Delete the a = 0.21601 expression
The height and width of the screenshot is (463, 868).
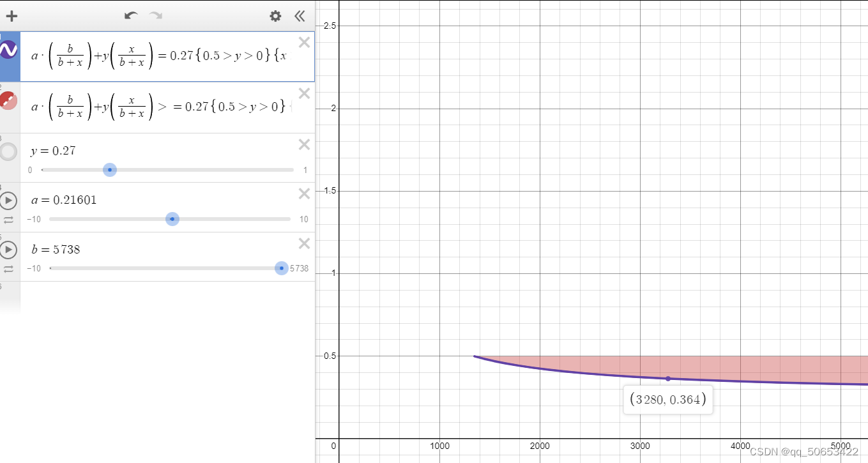[305, 194]
